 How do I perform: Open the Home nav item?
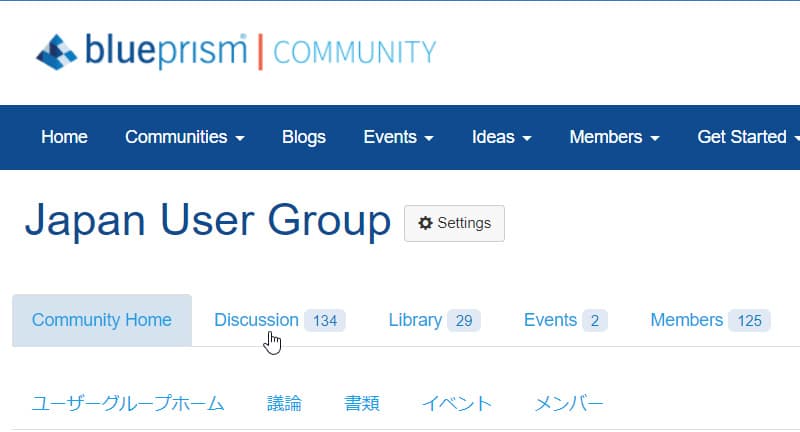pos(64,137)
